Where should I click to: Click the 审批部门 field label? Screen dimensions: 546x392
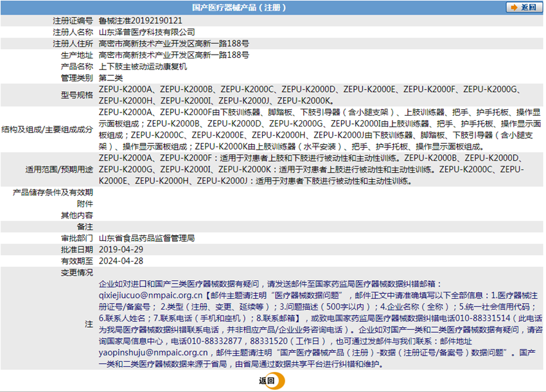(77, 238)
